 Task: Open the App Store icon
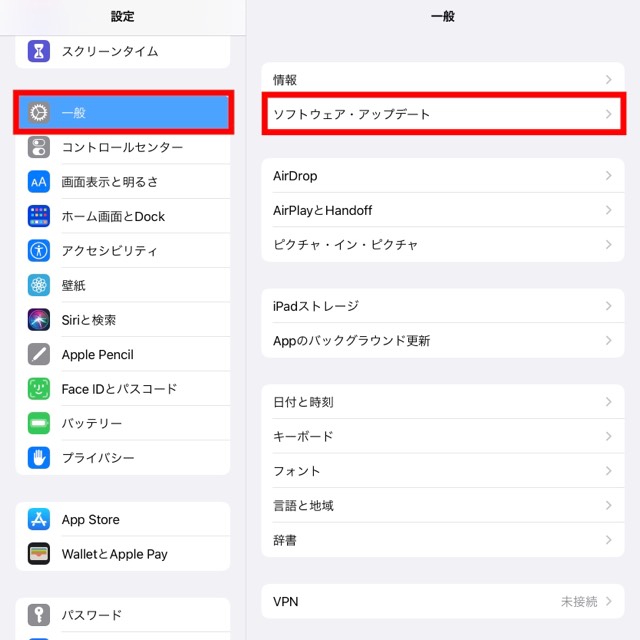point(39,519)
